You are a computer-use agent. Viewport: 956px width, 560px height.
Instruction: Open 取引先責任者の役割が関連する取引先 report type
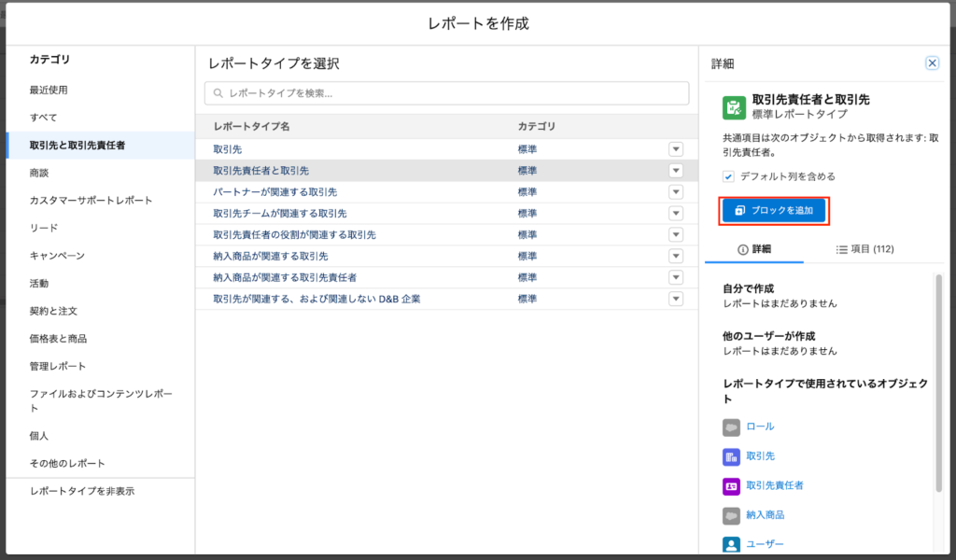pyautogui.click(x=294, y=234)
